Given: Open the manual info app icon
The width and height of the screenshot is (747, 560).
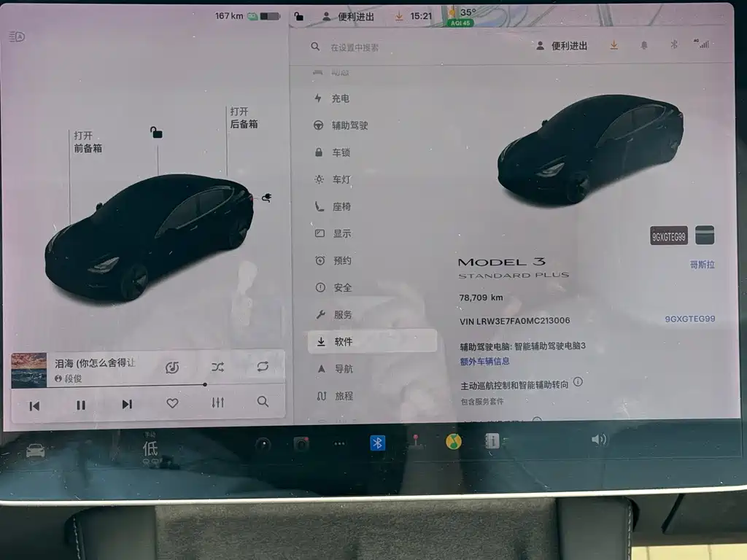Looking at the screenshot, I should [x=492, y=441].
